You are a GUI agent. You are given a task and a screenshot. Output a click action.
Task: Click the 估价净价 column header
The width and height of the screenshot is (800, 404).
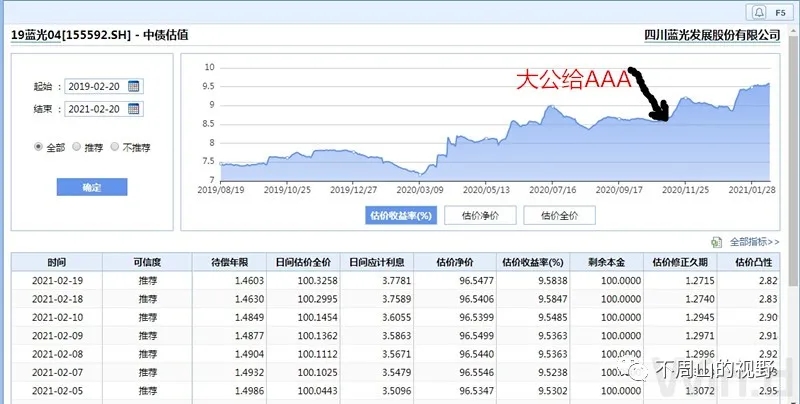tap(455, 262)
